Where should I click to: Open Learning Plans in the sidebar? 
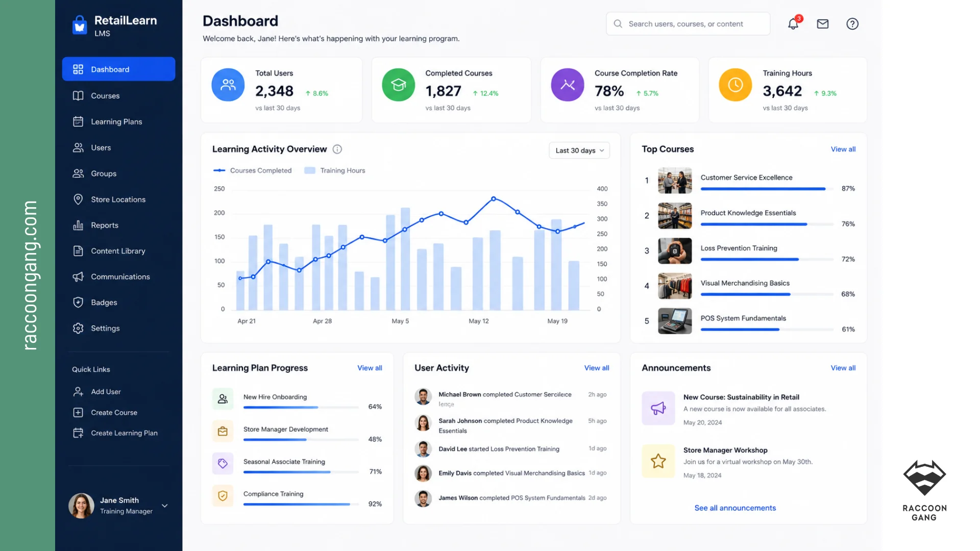tap(118, 121)
